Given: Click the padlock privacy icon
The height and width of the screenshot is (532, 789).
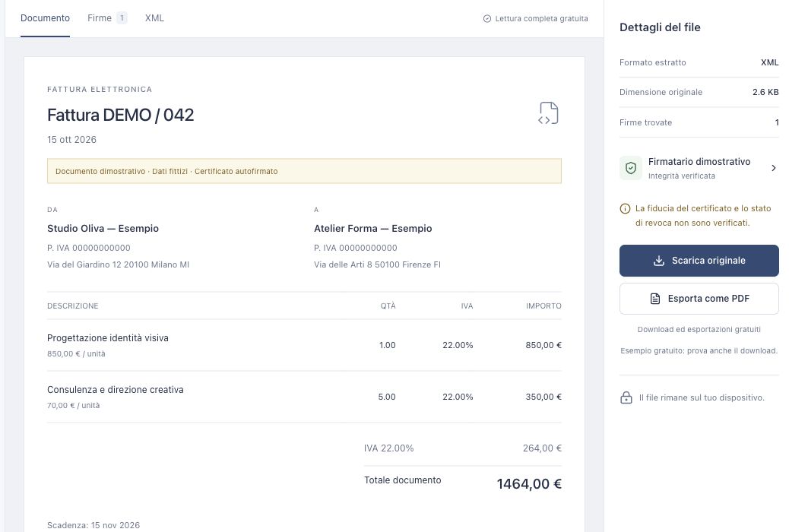Looking at the screenshot, I should [x=626, y=397].
